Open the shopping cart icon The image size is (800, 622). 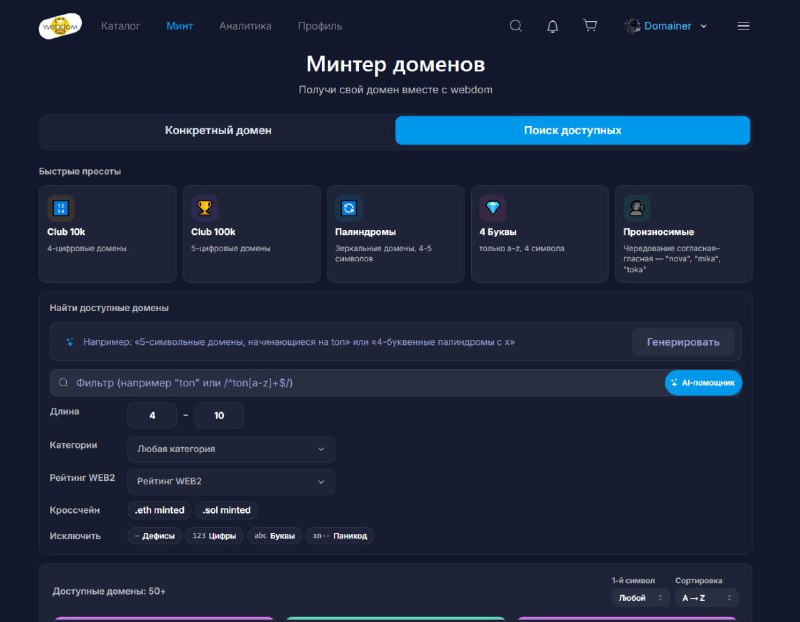(590, 26)
